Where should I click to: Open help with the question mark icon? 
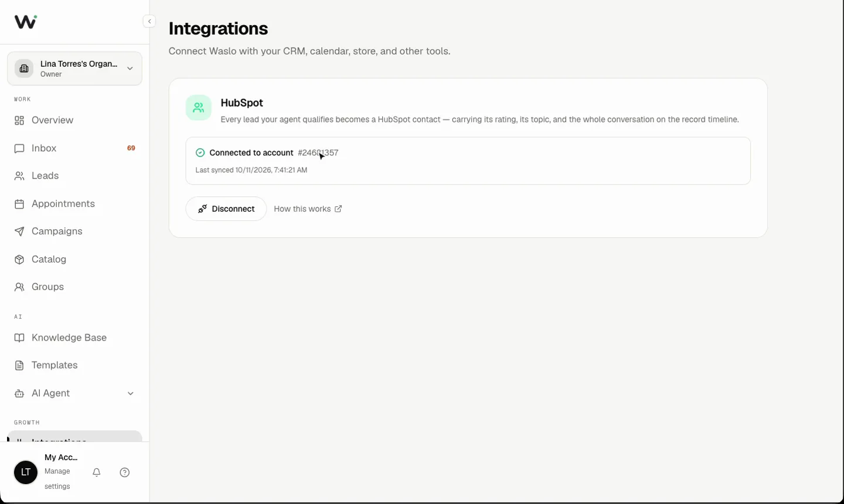125,472
